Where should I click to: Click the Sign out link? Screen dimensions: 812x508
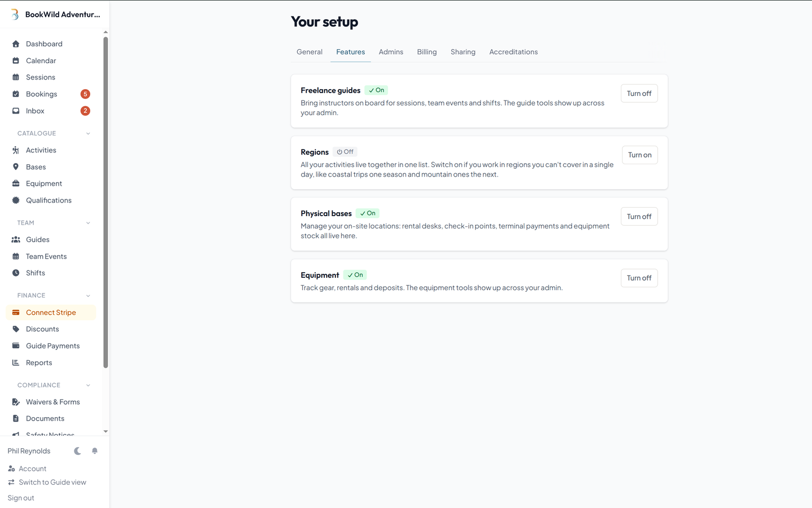click(x=21, y=498)
